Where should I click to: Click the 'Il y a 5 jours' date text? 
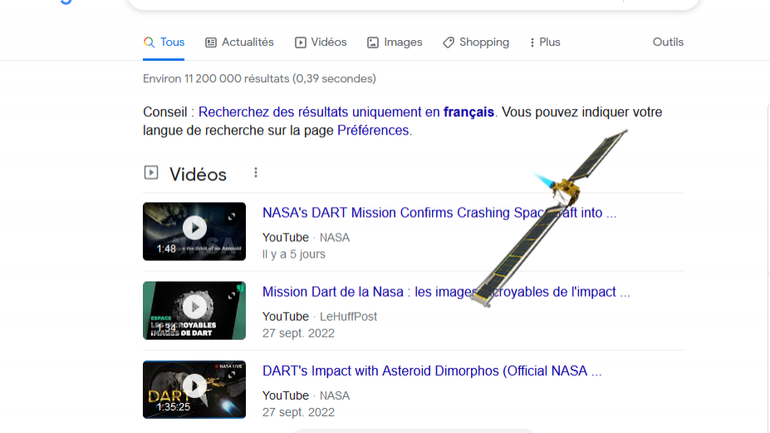tap(294, 254)
